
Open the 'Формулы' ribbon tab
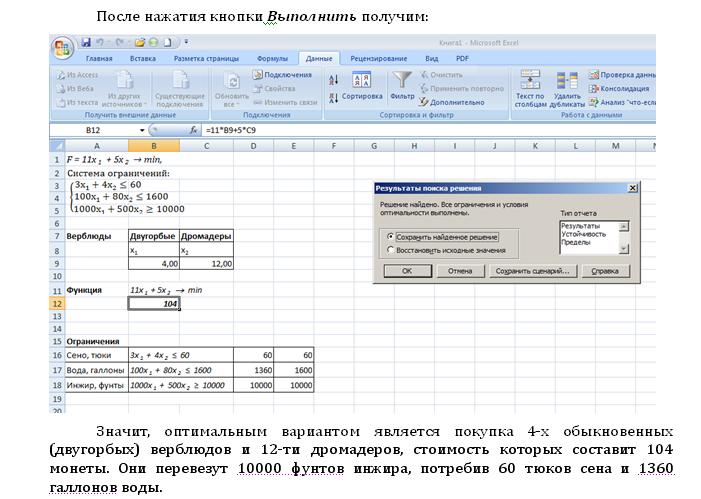(x=272, y=59)
